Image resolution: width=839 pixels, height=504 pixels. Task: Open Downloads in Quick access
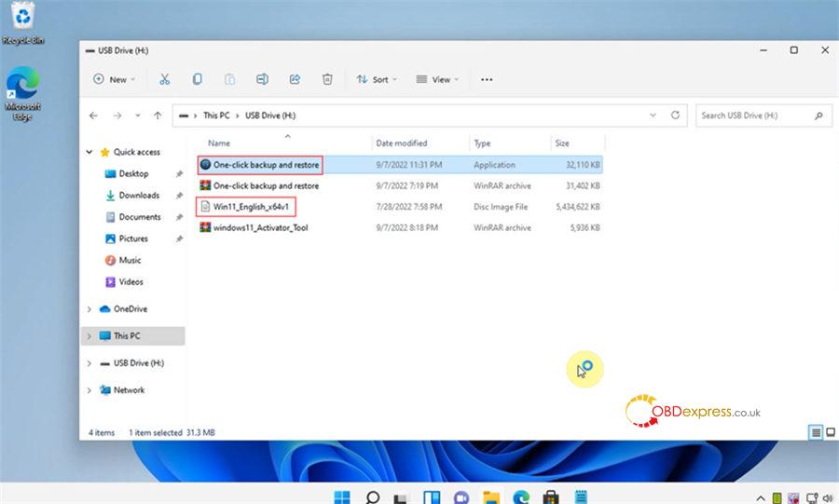tap(139, 196)
